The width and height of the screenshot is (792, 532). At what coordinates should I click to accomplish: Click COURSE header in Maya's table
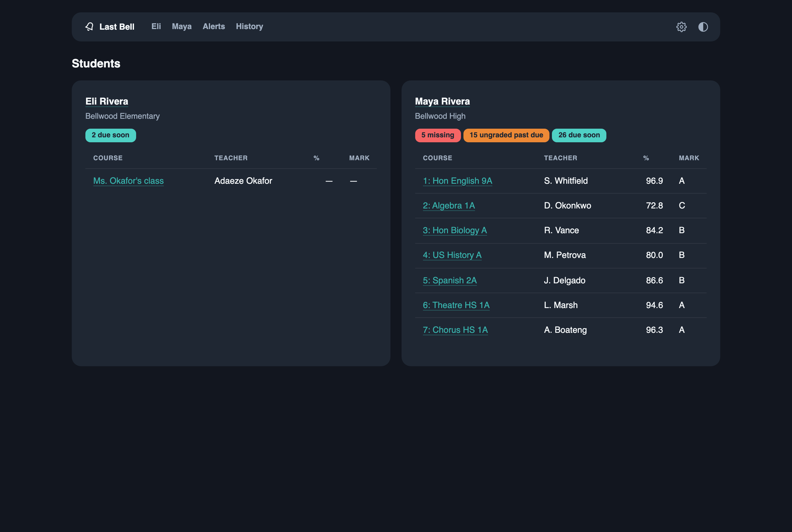437,158
